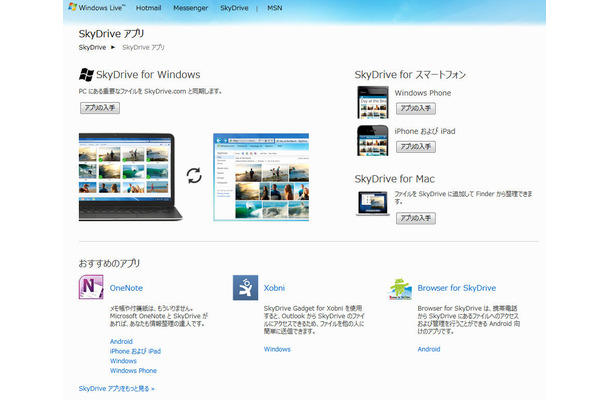Open the Xobni title link

(x=274, y=288)
